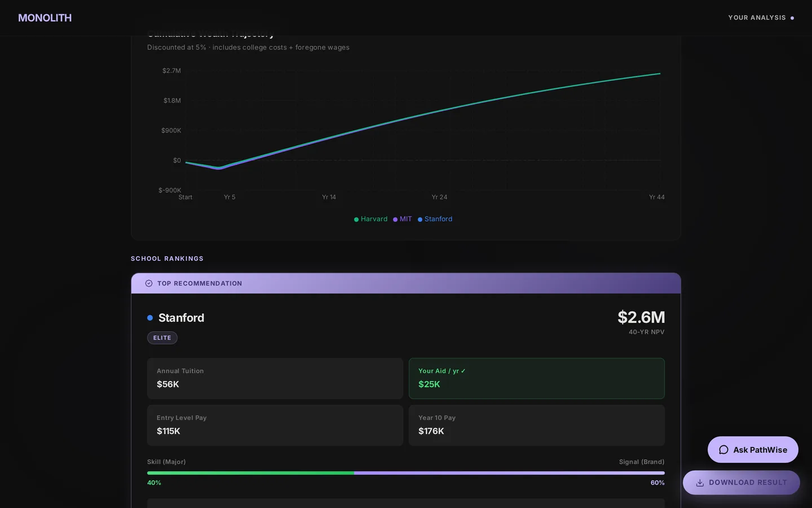Click the Ask PathWise chat bubble icon
Image resolution: width=812 pixels, height=508 pixels.
click(x=723, y=450)
